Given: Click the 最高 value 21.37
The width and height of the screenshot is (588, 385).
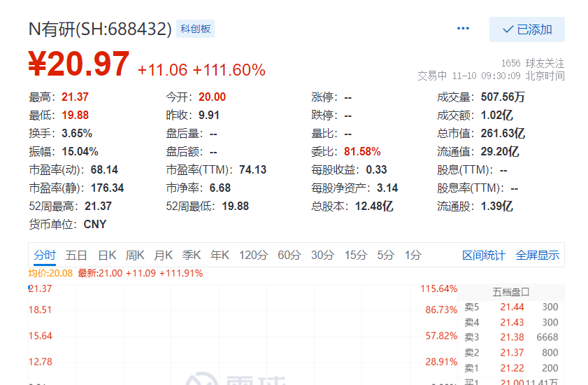Looking at the screenshot, I should click(75, 97).
